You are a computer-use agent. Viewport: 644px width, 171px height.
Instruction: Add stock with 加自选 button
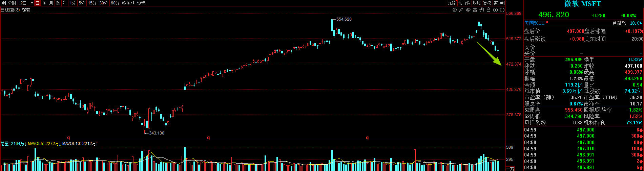coord(464,3)
